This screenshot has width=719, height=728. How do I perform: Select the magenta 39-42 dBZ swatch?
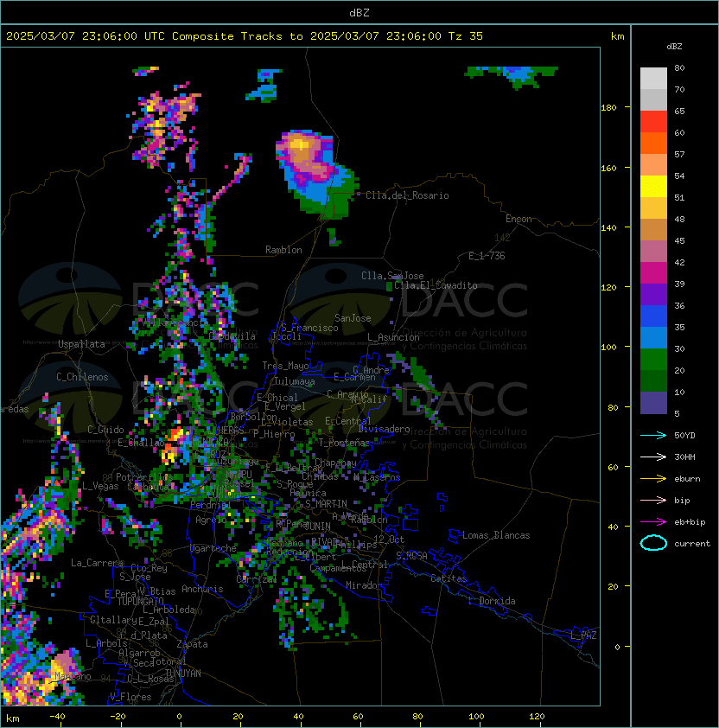point(653,273)
